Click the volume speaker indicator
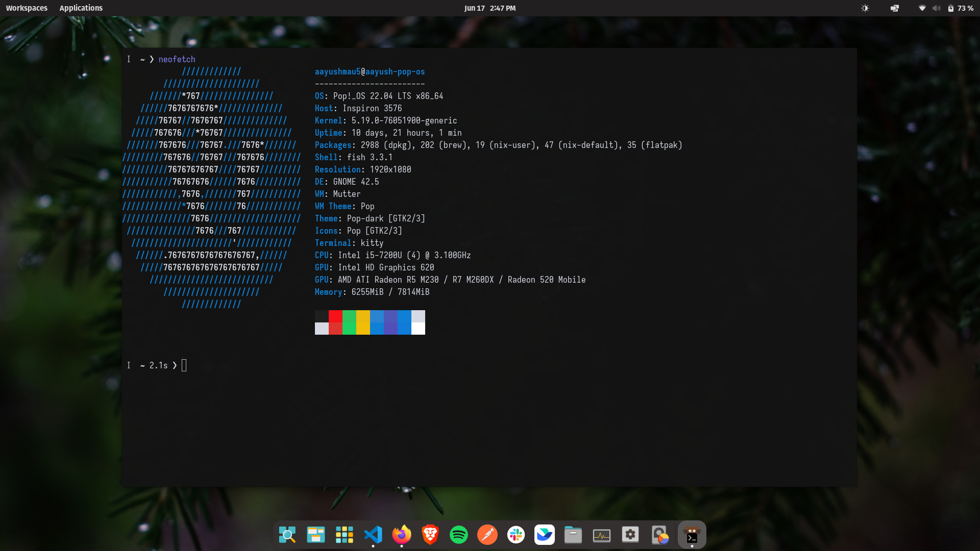The height and width of the screenshot is (551, 980). pyautogui.click(x=936, y=8)
